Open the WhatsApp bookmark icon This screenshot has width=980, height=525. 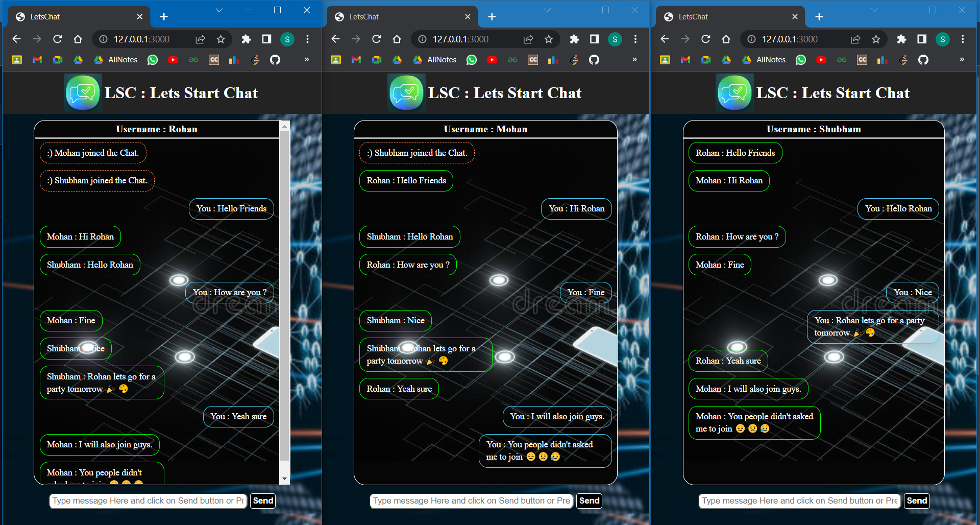153,60
